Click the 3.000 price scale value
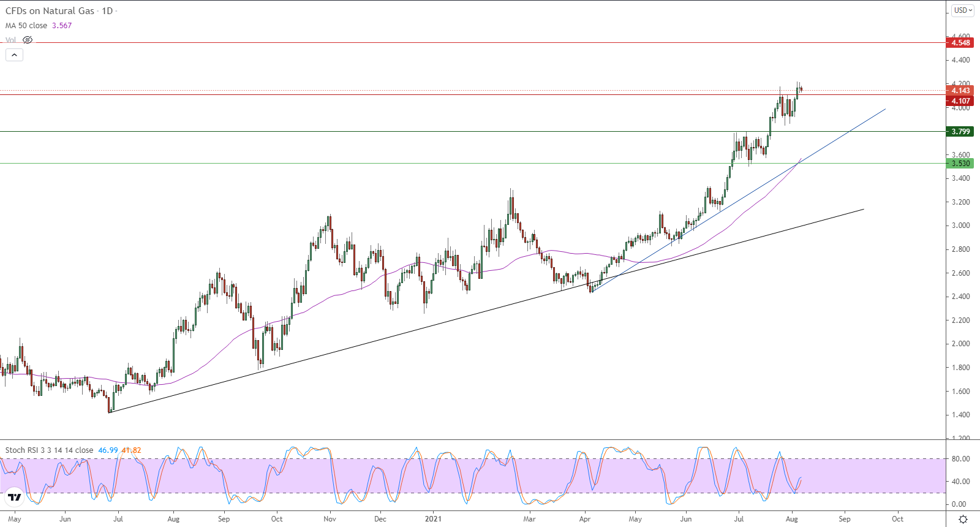The height and width of the screenshot is (527, 980). [x=960, y=226]
